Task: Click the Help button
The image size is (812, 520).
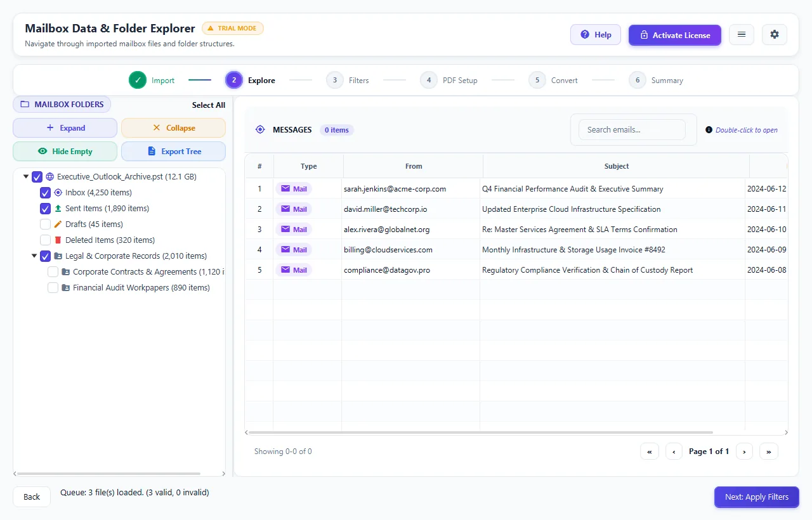Action: [596, 35]
